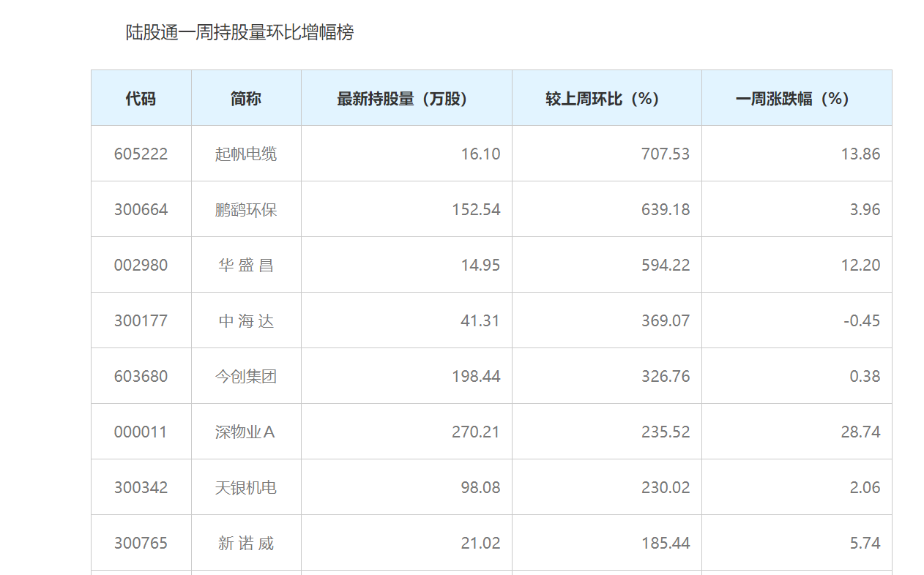Viewport: 924px width, 575px height.
Task: Click weekly change 5.74
Action: click(865, 544)
